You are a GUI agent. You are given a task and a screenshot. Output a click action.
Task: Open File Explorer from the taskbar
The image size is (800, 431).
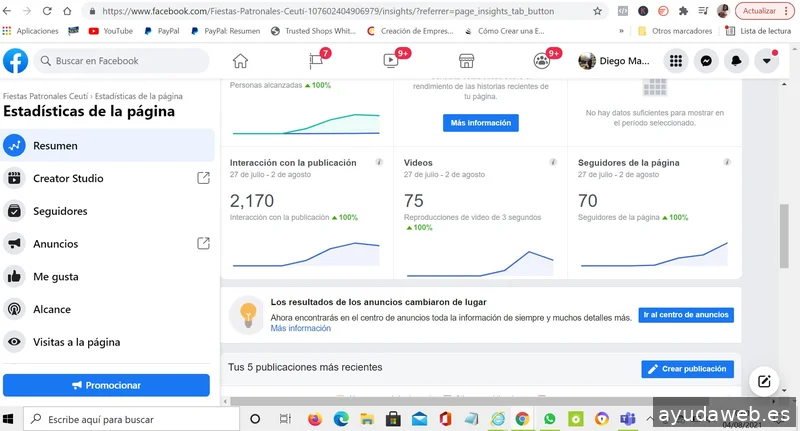[x=367, y=419]
